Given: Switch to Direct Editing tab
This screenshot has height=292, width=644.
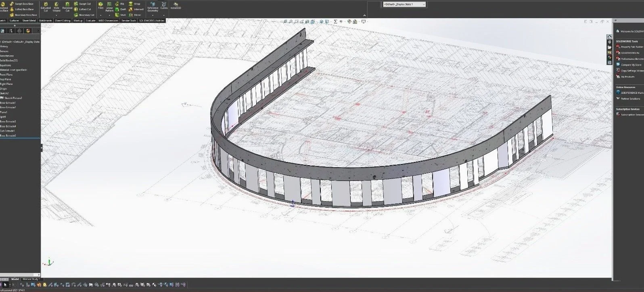Looking at the screenshot, I should pyautogui.click(x=63, y=21).
